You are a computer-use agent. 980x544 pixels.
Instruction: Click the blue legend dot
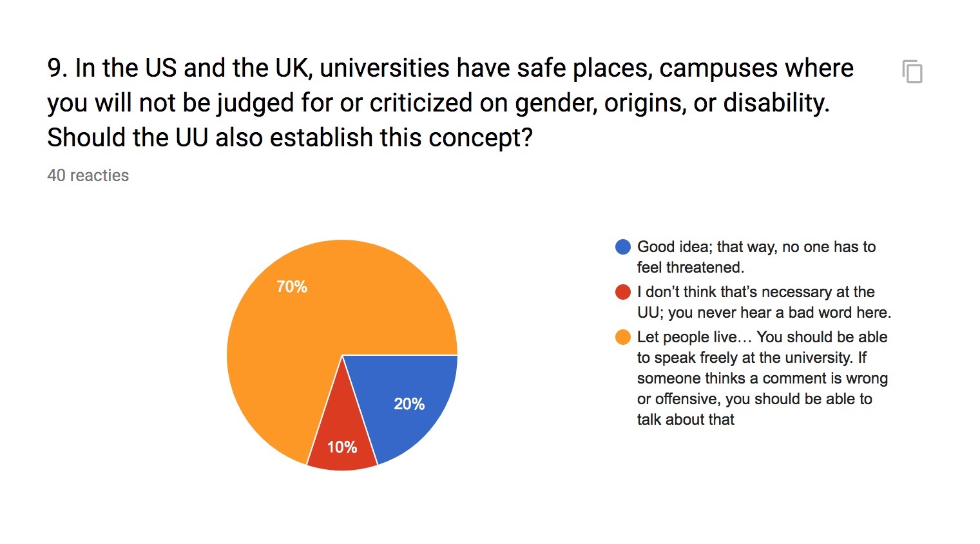tap(622, 247)
